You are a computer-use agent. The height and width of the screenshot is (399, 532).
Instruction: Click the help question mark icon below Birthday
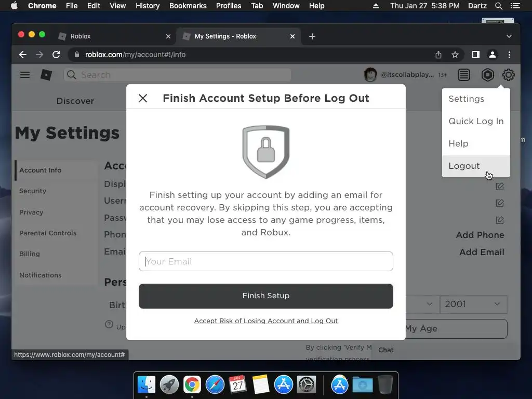(x=109, y=324)
